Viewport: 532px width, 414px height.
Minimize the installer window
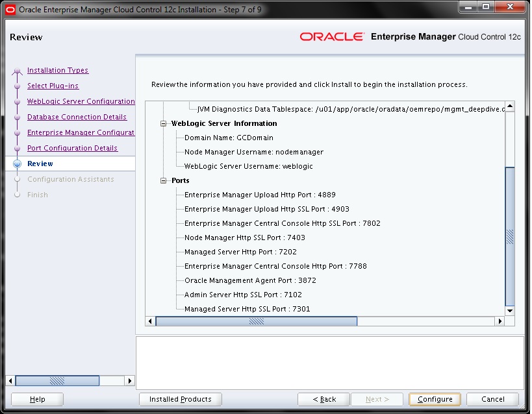[x=468, y=6]
